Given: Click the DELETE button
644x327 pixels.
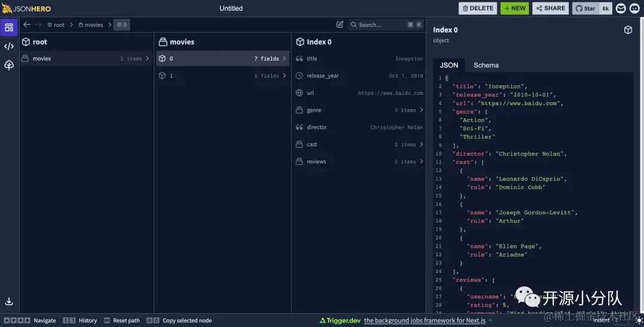Looking at the screenshot, I should (478, 8).
